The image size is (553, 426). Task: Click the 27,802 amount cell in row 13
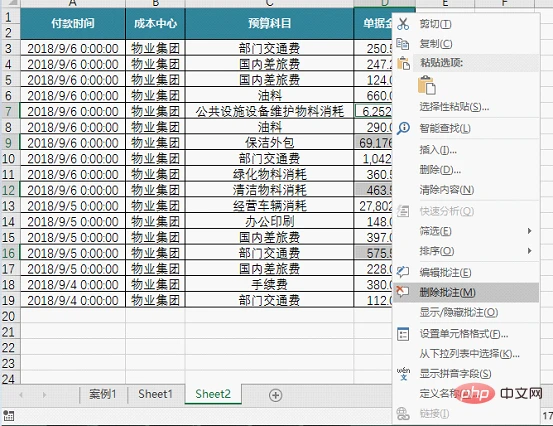[x=373, y=206]
